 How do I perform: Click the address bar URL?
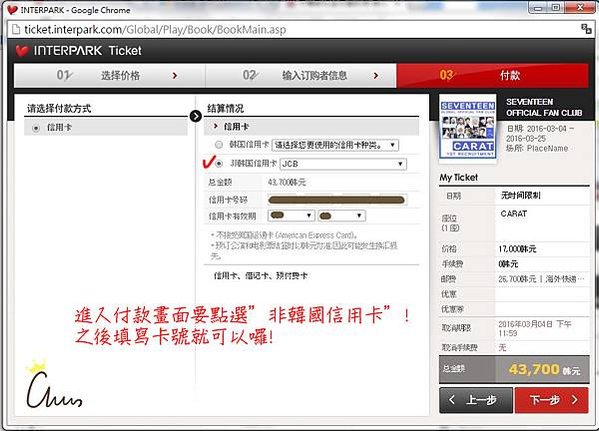[155, 29]
